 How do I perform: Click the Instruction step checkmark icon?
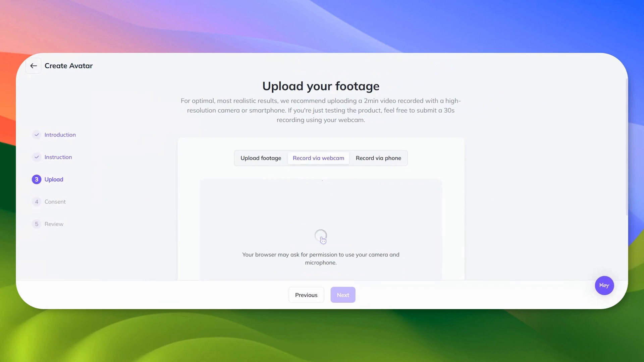[x=37, y=157]
